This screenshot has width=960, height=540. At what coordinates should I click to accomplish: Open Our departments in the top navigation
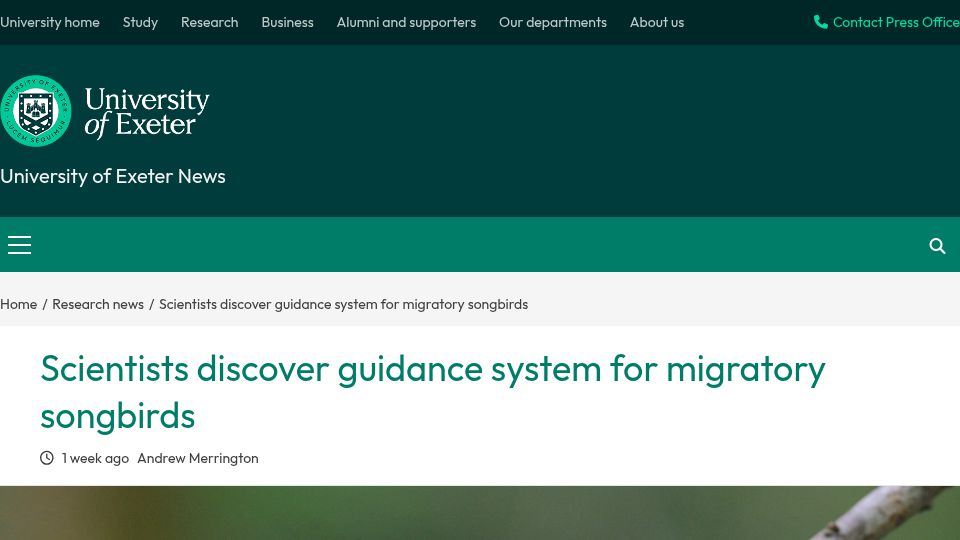(553, 22)
